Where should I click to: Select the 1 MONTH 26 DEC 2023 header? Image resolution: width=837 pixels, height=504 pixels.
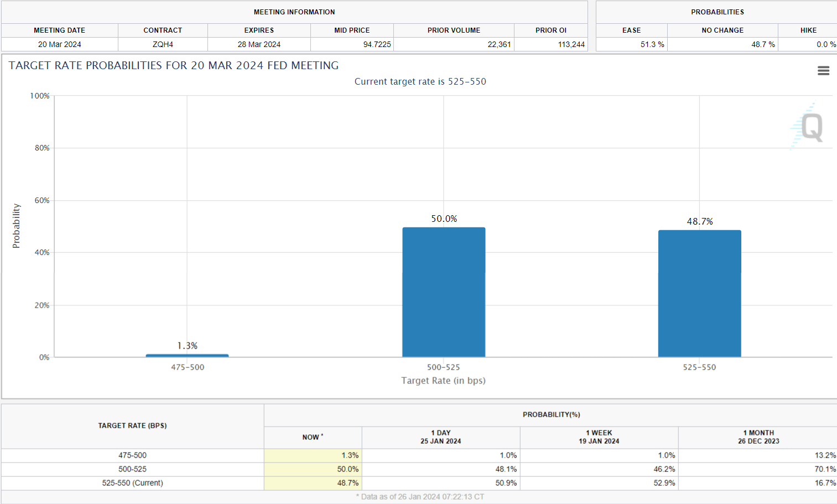[758, 437]
